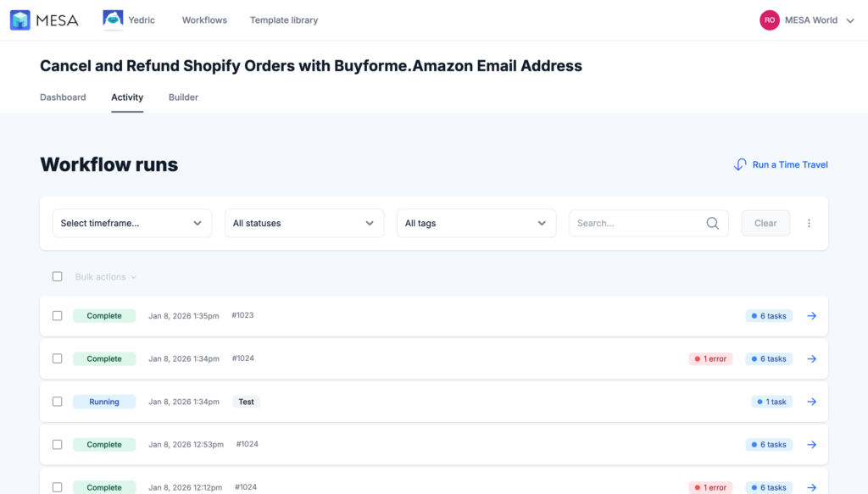Open the three-dot more options menu
Screen dimensions: 868x494
coord(809,223)
